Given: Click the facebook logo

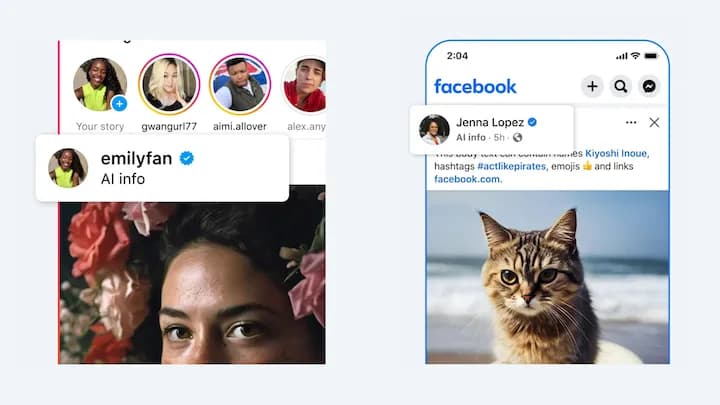Looking at the screenshot, I should (x=475, y=86).
